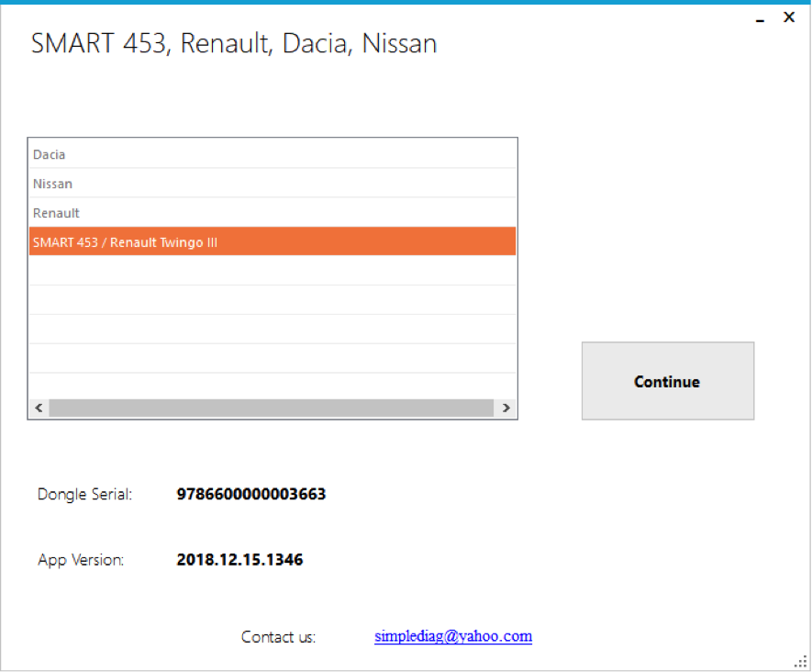
Task: Click the app version 2018.12.15.1346
Action: (239, 560)
